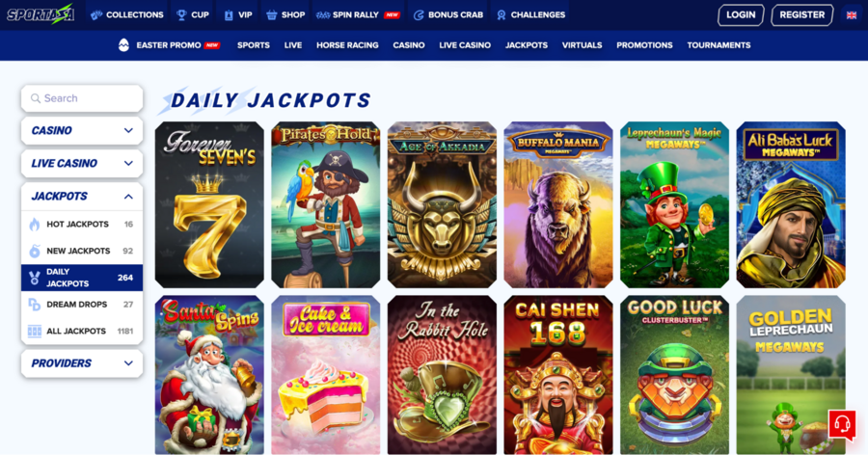
Task: Expand the Providers dropdown
Action: coord(82,363)
